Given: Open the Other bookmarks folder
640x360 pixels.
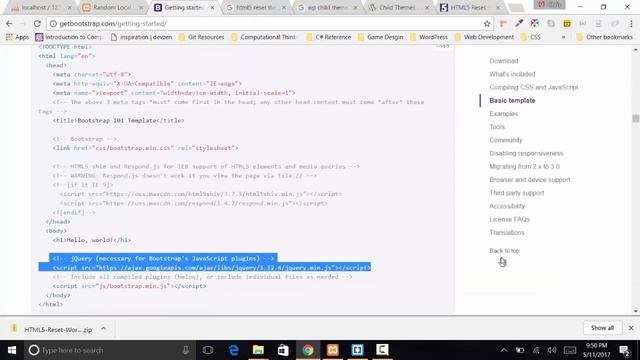Looking at the screenshot, I should pos(604,37).
